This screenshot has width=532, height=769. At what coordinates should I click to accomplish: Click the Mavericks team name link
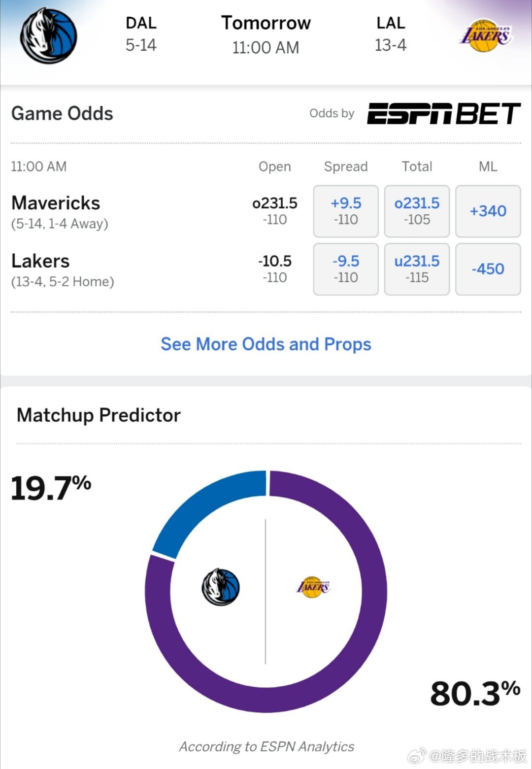point(55,202)
